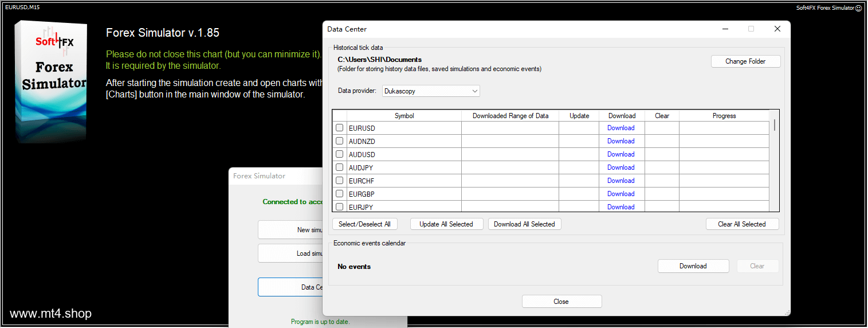
Task: Click the Soft4FX Forex Simulator box image
Action: coord(50,81)
